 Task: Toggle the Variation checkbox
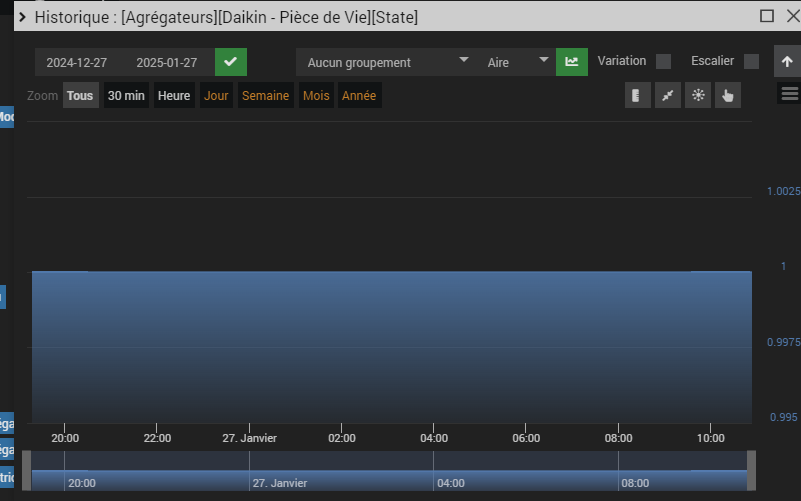(663, 61)
